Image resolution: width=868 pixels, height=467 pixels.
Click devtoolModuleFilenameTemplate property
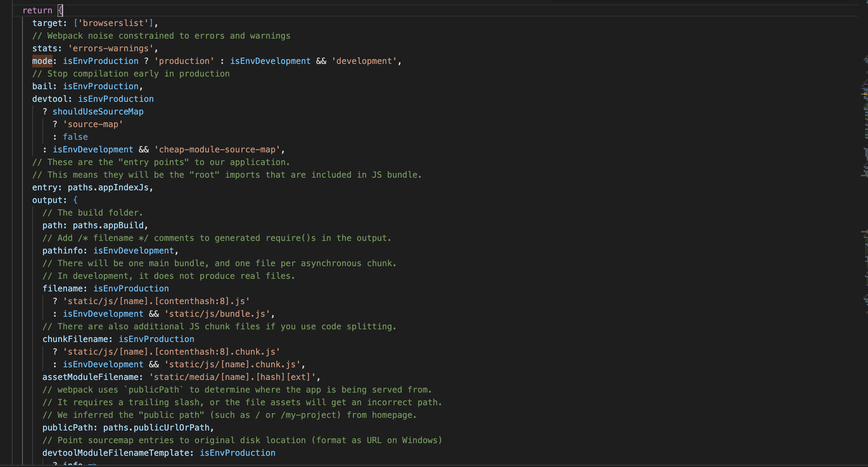116,453
